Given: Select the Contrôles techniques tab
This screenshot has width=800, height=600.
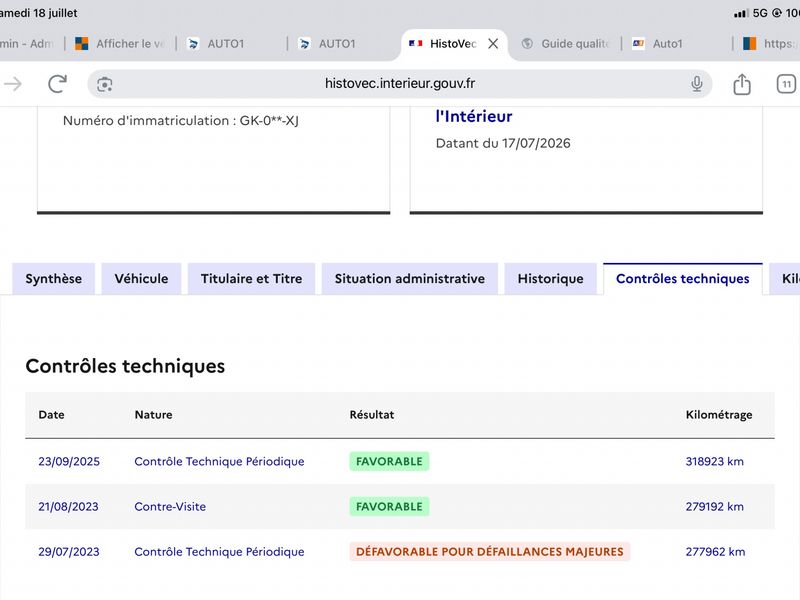Looking at the screenshot, I should pos(683,279).
